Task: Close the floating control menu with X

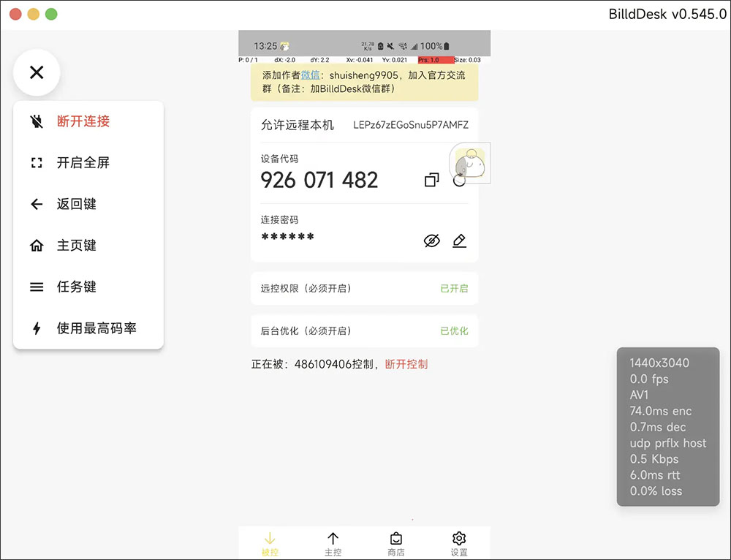Action: pos(37,72)
